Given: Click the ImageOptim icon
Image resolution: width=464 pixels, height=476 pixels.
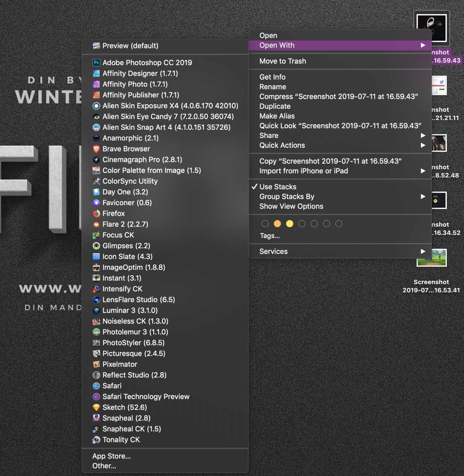Looking at the screenshot, I should coord(96,267).
